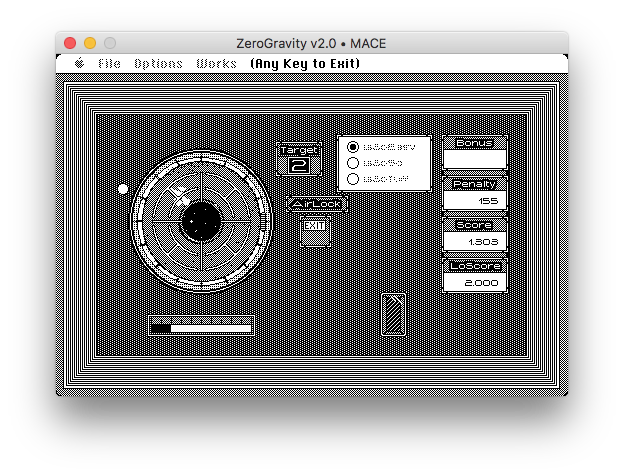Screen dimensions: 624x476
Task: Open the File menu
Action: click(x=109, y=64)
